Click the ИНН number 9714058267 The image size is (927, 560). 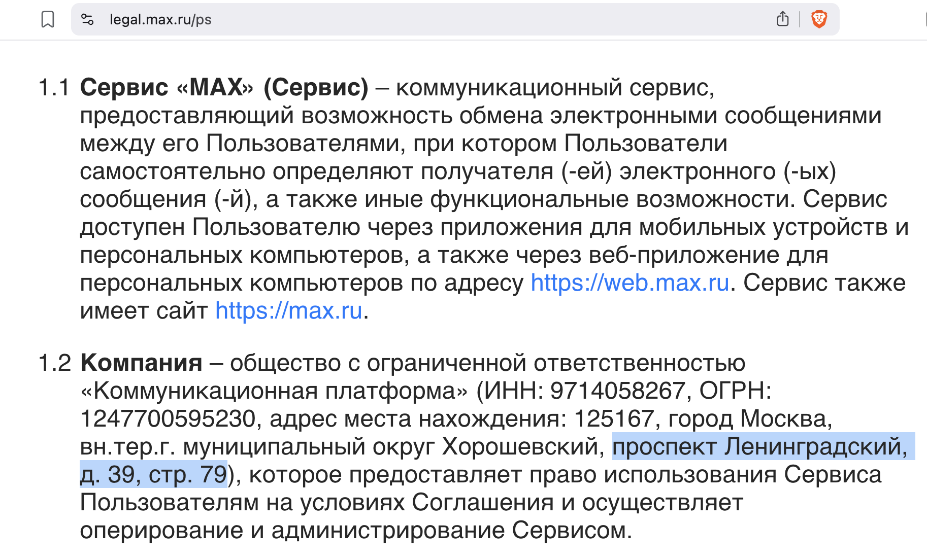tap(618, 391)
